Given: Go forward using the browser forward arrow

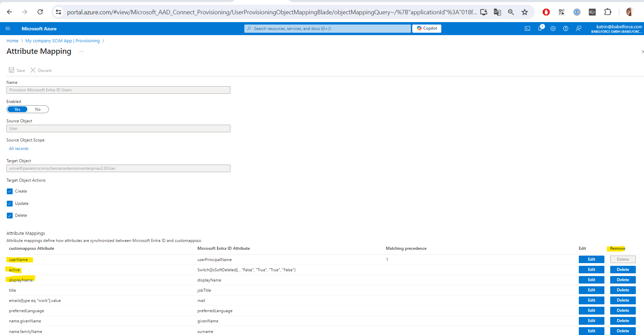Looking at the screenshot, I should 25,12.
